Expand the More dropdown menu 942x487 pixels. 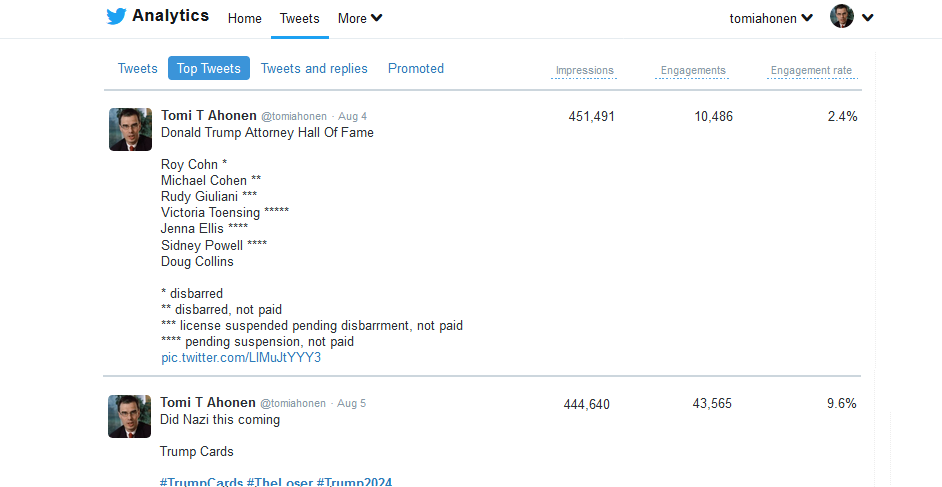point(360,19)
